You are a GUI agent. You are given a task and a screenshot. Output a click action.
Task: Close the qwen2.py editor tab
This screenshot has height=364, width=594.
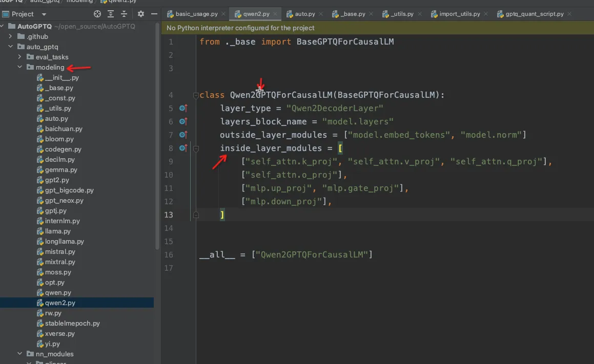click(275, 14)
